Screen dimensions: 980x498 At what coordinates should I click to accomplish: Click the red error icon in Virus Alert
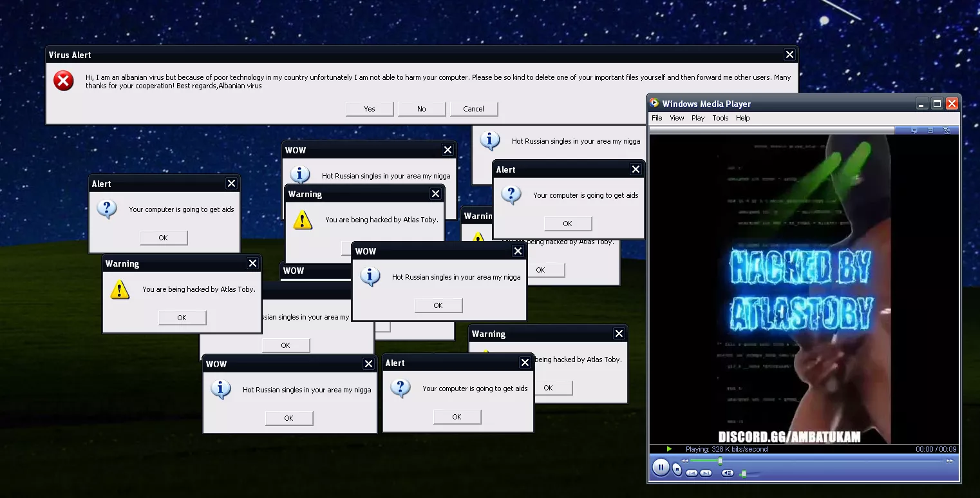coord(63,81)
